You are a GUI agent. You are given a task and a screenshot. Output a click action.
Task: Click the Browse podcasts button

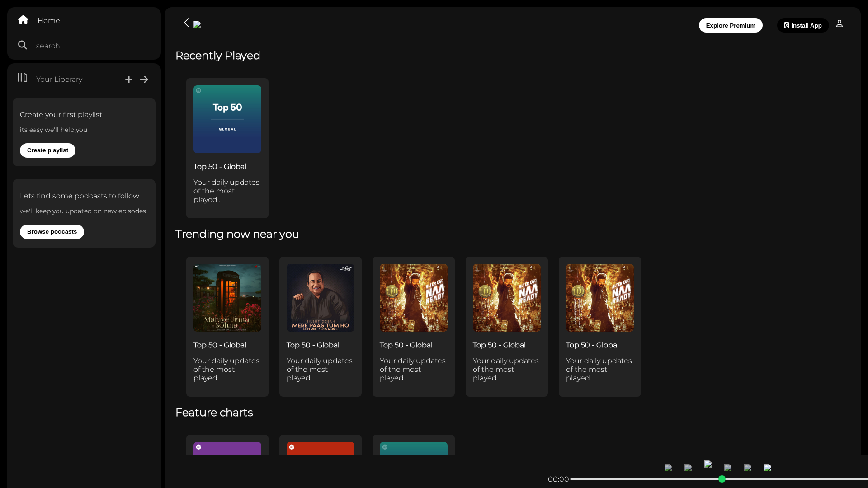52,232
